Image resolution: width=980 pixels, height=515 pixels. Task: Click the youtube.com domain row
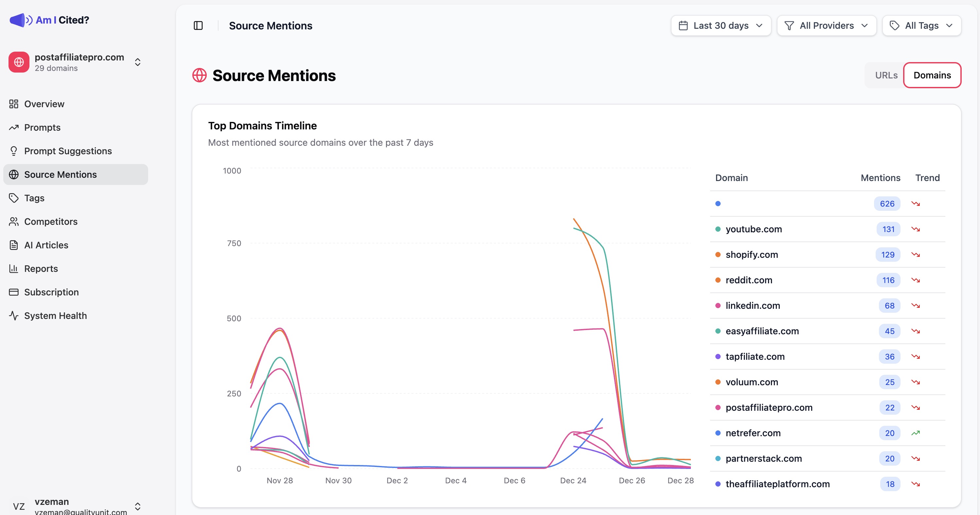754,229
